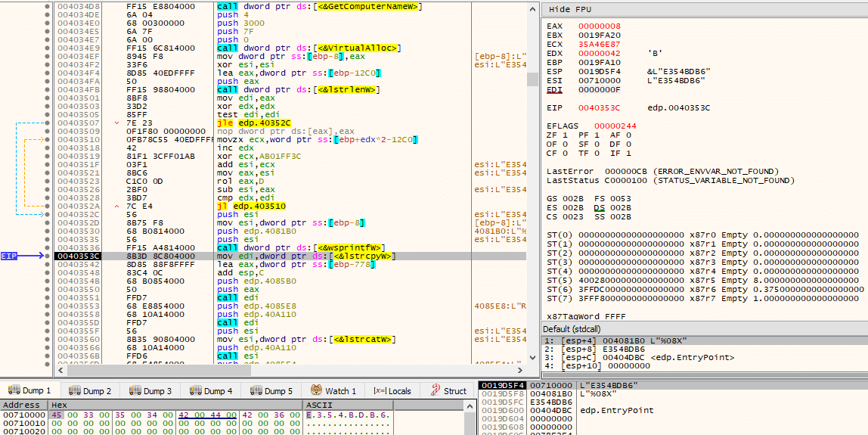Open the Dump 5 tab
The height and width of the screenshot is (435, 868).
point(270,390)
